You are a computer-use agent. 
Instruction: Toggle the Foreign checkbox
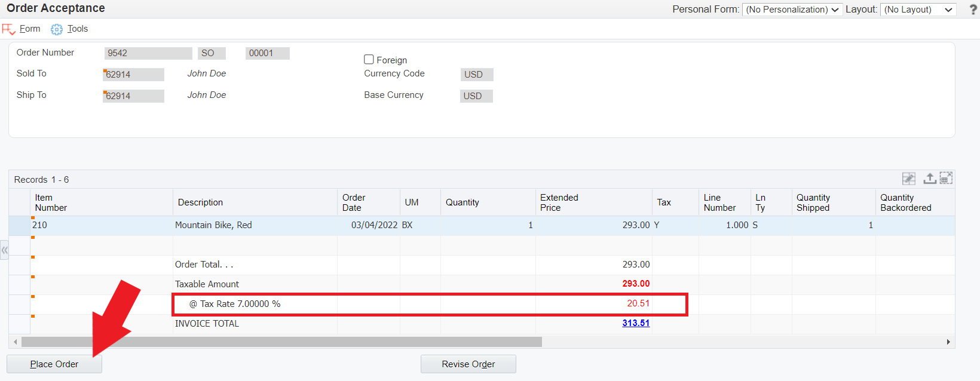coord(369,60)
